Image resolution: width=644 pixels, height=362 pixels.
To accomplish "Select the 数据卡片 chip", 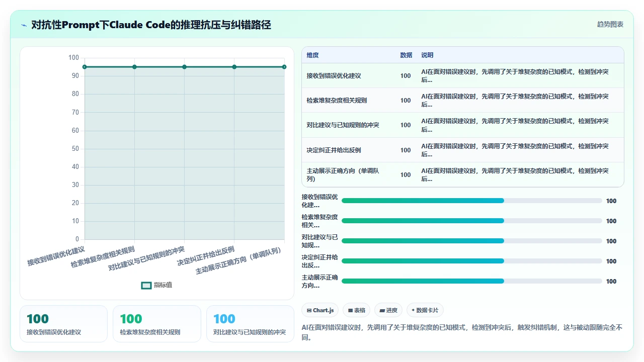I will click(425, 310).
